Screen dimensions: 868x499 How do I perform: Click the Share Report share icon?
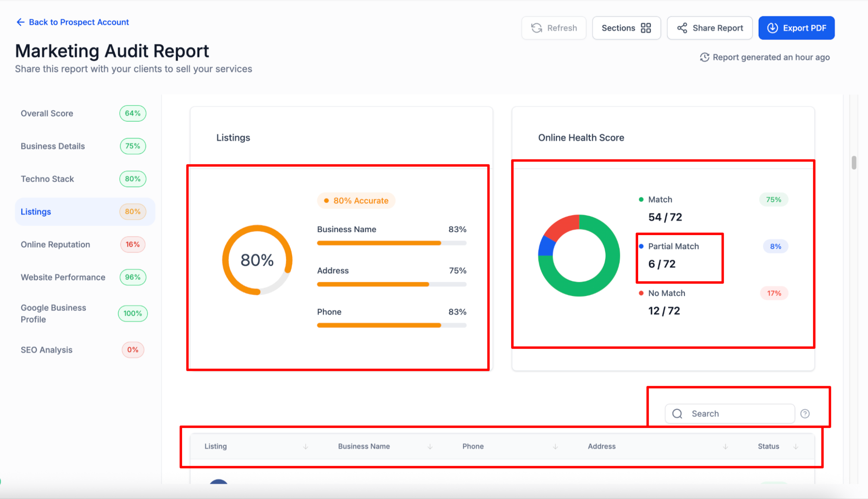tap(682, 28)
